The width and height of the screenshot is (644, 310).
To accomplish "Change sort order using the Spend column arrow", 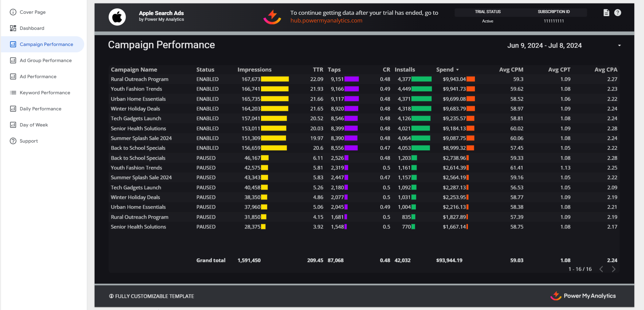I will coord(458,69).
